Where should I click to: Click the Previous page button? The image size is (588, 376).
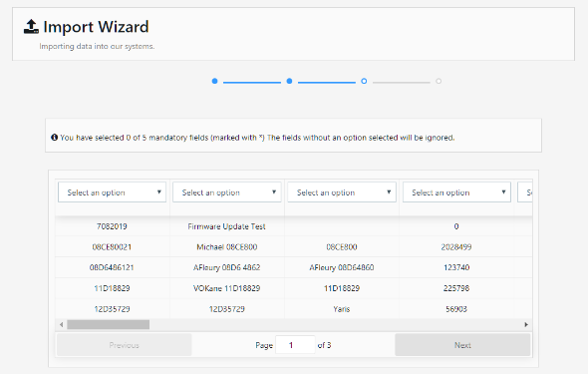pyautogui.click(x=125, y=345)
